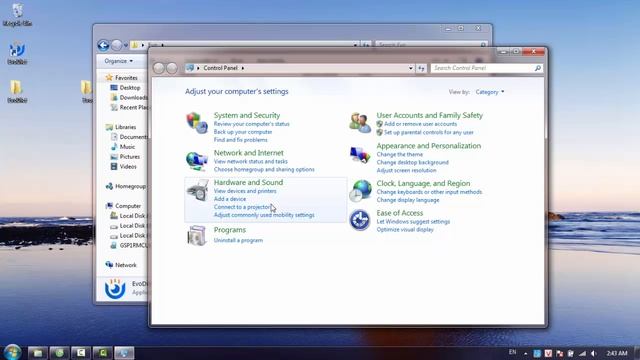The image size is (640, 360).
Task: Open the View by Category dropdown
Action: tap(489, 92)
